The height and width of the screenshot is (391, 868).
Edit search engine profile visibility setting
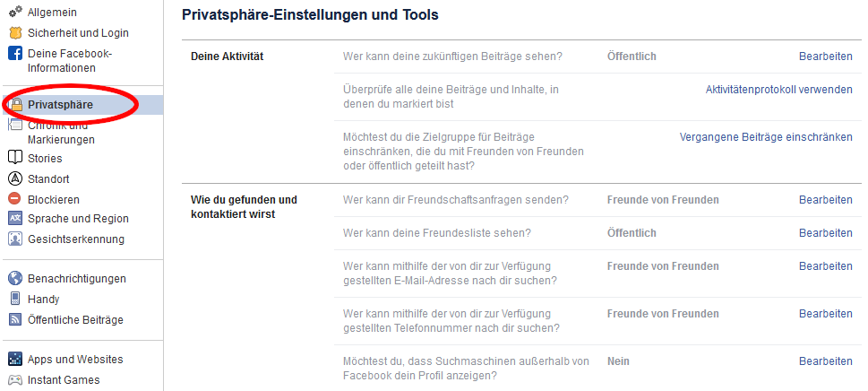(x=825, y=361)
